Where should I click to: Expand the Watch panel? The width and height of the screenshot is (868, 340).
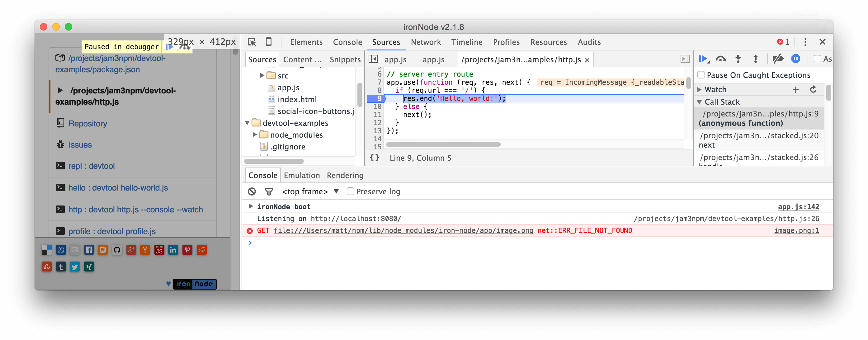699,89
